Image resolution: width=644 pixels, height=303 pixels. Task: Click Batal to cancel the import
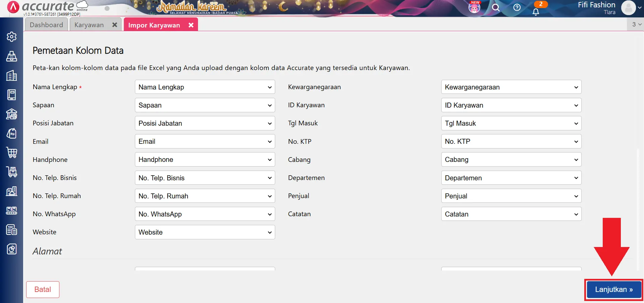coord(42,289)
